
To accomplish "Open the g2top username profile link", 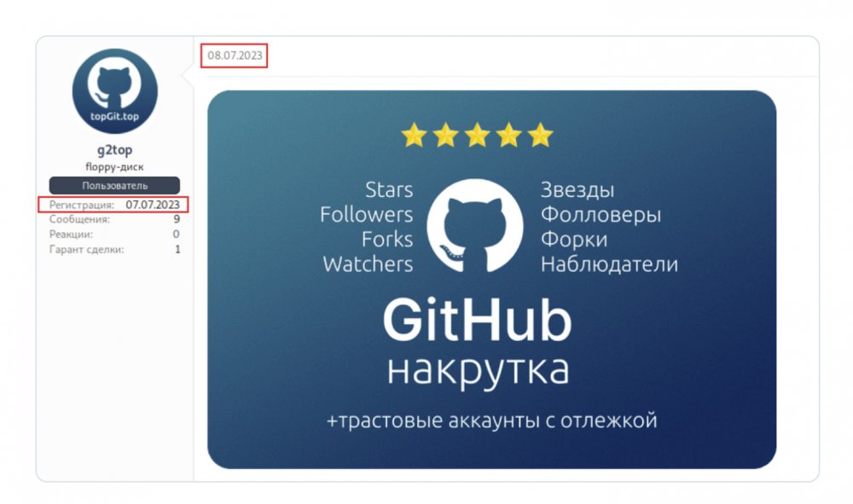I will click(x=115, y=149).
